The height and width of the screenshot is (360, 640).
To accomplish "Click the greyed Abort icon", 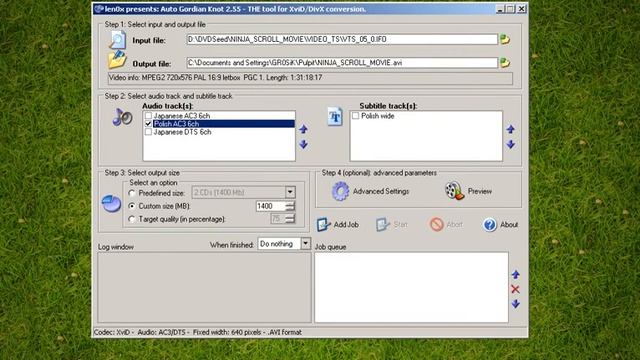I will coord(436,224).
